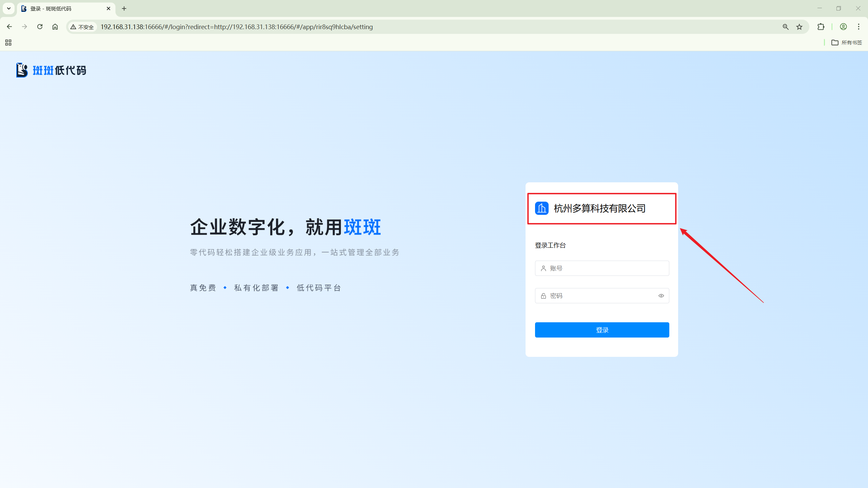This screenshot has width=868, height=488.
Task: Click the 账号 input field
Action: point(602,268)
